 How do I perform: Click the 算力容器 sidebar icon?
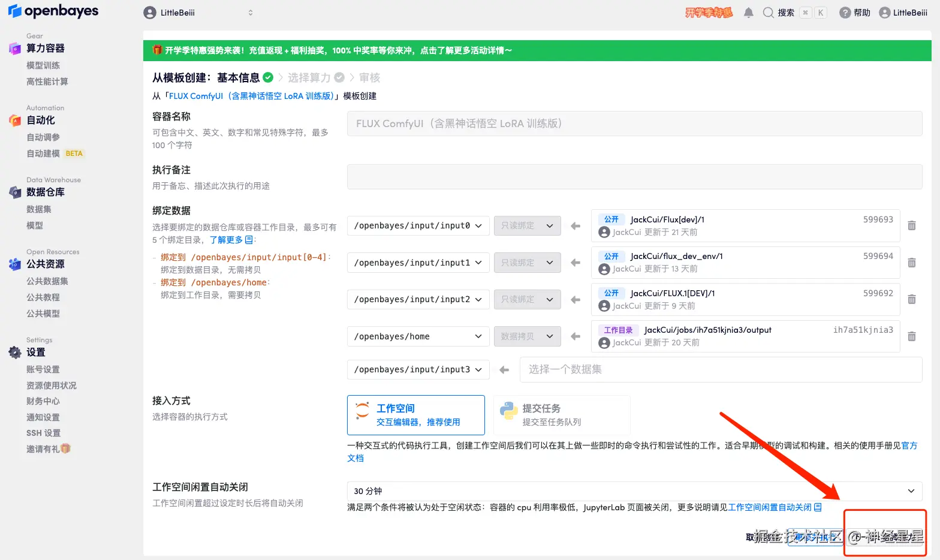tap(15, 49)
